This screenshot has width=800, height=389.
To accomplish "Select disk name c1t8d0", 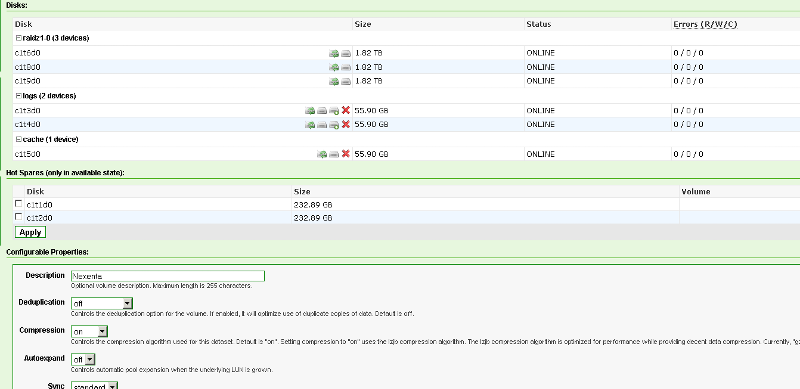I will click(x=28, y=67).
